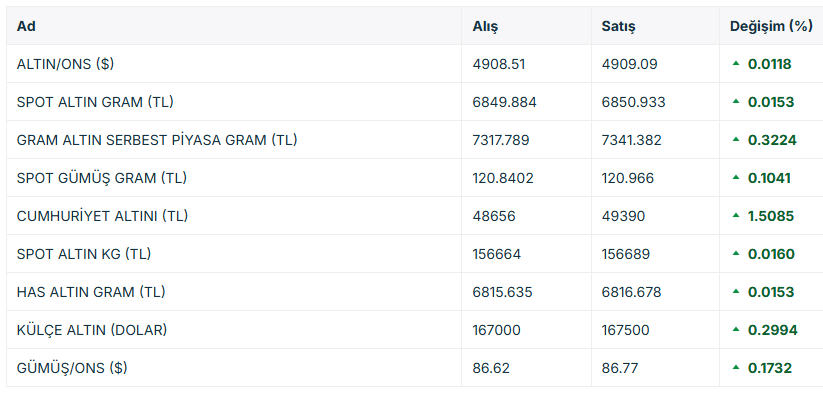Click up arrow beside 0.3224
Viewport: 823px width, 397px height.
[736, 139]
